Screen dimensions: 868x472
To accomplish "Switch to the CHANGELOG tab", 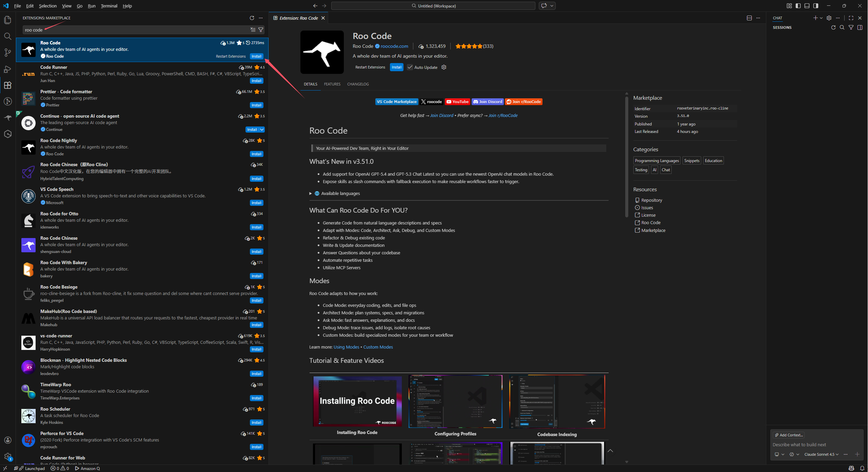I will tap(358, 84).
